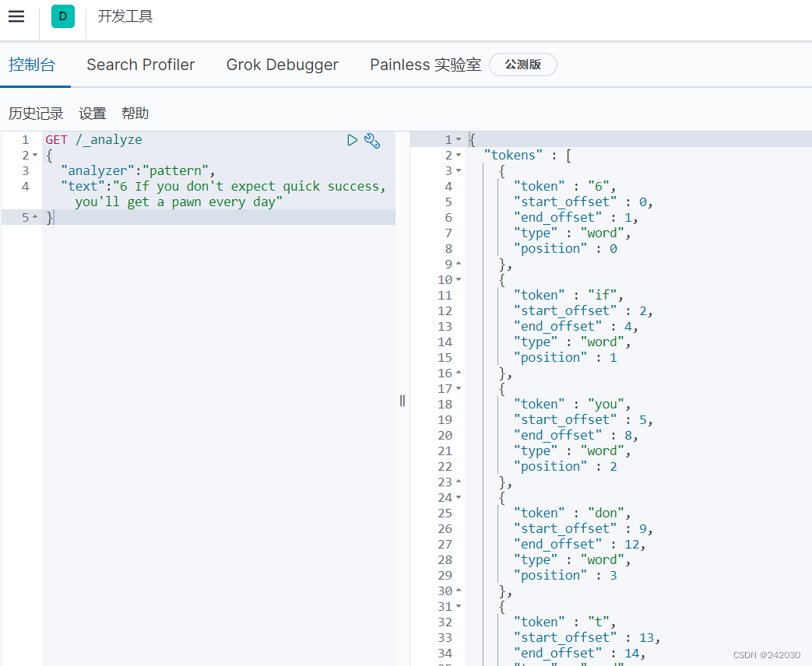Collapse the "you" token object at line 17

459,388
